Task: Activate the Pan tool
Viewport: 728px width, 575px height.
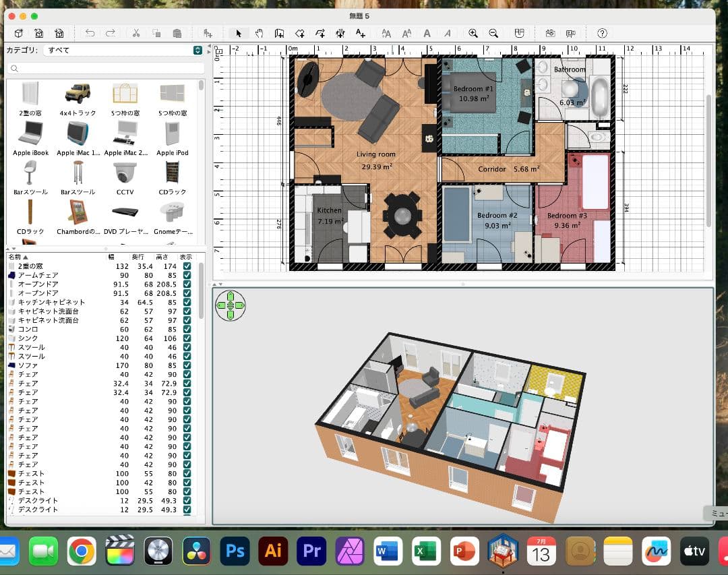Action: (x=259, y=33)
